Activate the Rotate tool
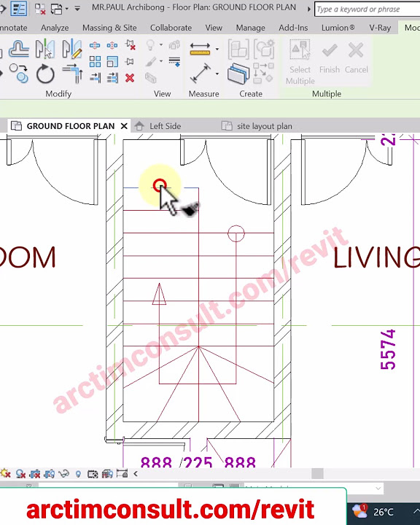 point(45,74)
